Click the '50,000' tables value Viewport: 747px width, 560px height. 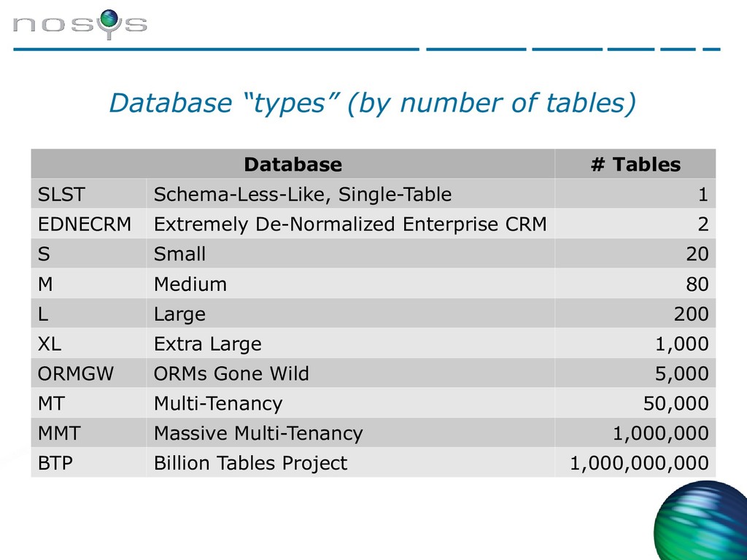(676, 404)
